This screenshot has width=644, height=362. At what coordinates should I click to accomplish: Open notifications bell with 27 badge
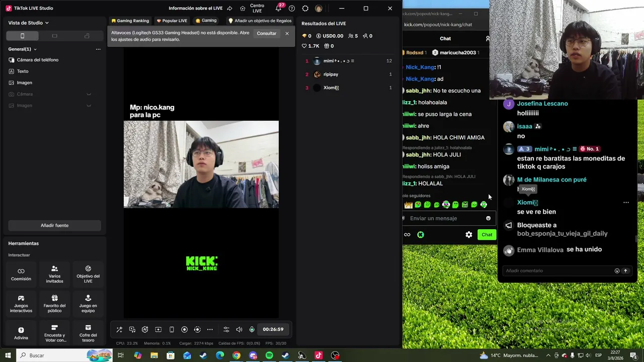coord(279,8)
